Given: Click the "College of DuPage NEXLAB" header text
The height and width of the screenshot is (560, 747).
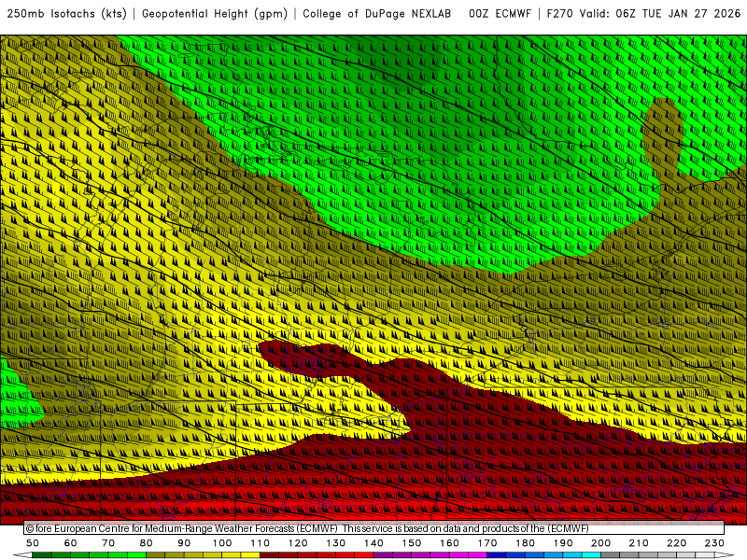Looking at the screenshot, I should point(377,13).
